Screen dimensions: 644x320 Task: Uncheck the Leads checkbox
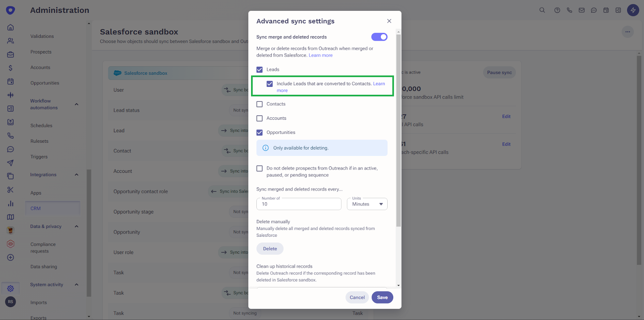(260, 70)
